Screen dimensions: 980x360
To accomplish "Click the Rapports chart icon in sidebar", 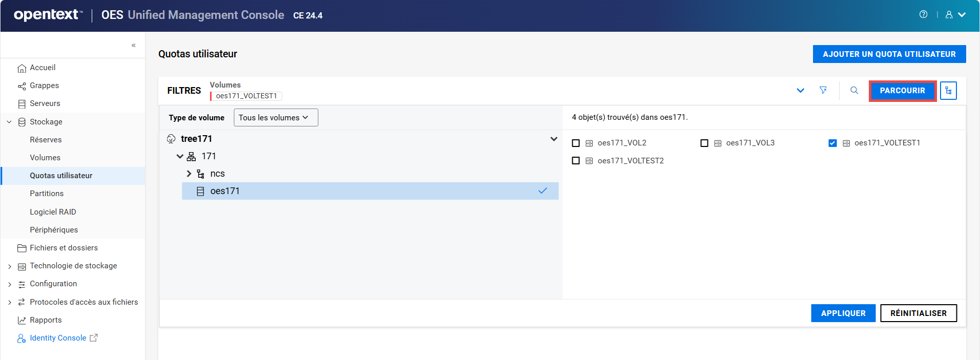I will (x=22, y=320).
